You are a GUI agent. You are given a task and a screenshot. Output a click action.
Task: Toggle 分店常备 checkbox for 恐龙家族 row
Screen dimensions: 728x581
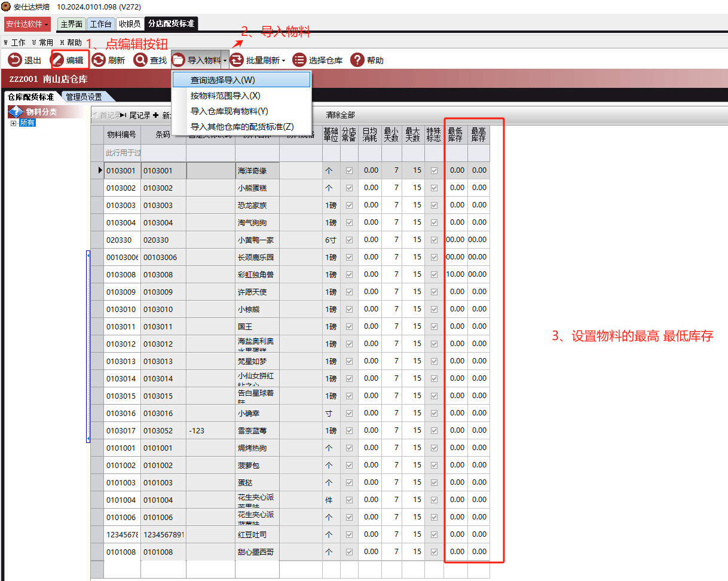350,205
